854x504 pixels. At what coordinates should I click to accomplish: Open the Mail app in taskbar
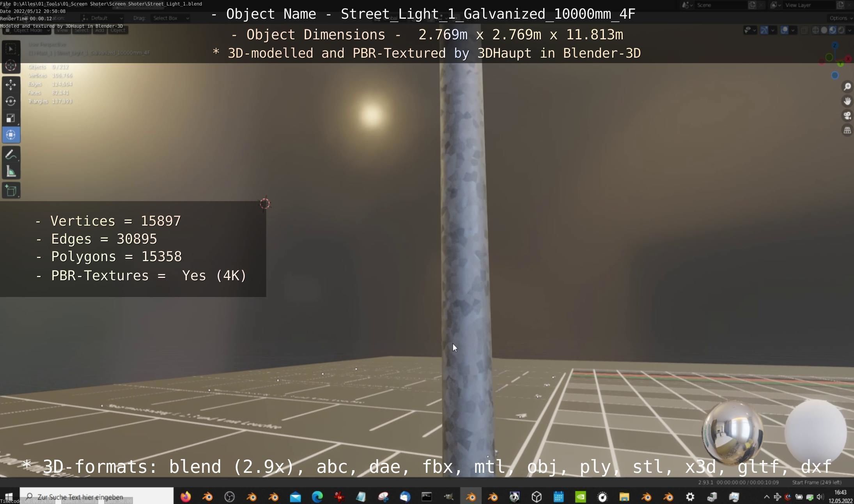coord(296,497)
